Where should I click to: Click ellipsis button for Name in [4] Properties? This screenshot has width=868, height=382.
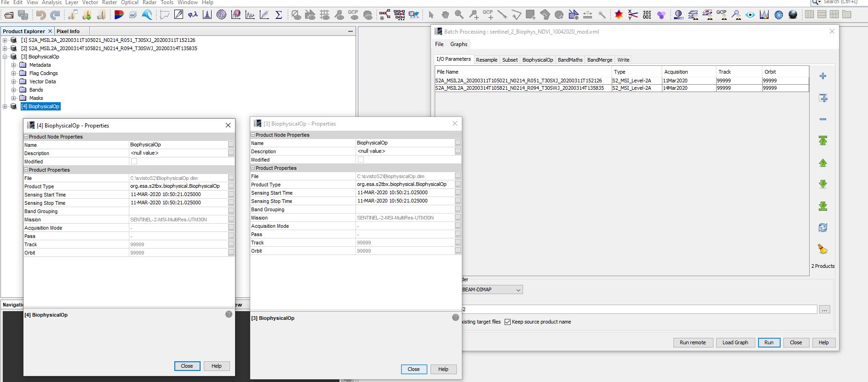231,145
